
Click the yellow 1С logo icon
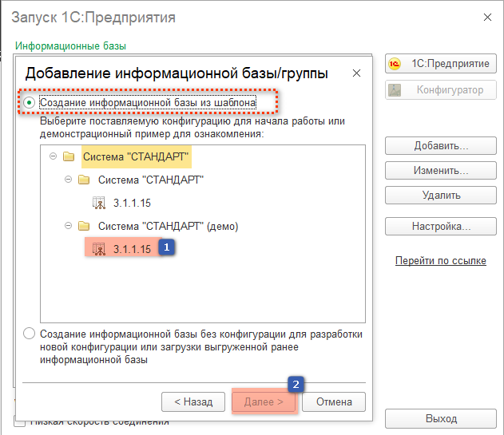tap(395, 64)
